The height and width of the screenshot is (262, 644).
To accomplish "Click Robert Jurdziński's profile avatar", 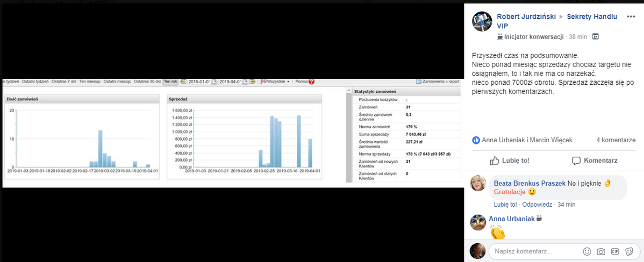I will click(x=482, y=21).
